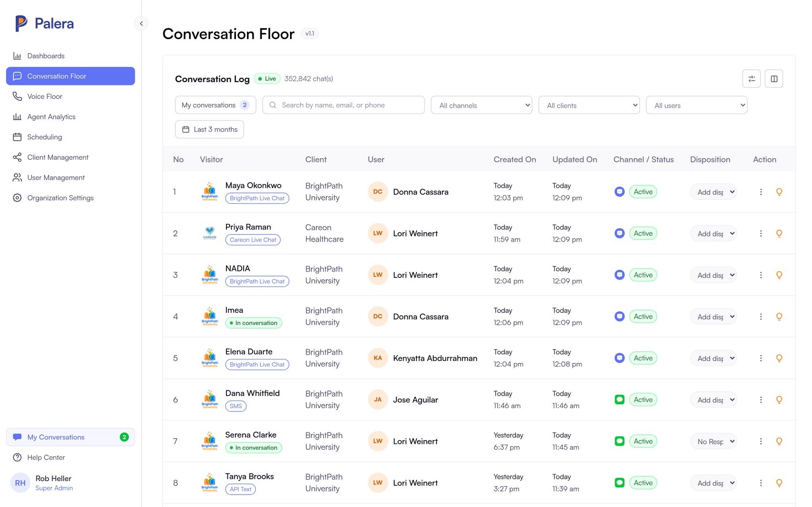The height and width of the screenshot is (507, 812).
Task: Open Client Management
Action: [x=70, y=157]
